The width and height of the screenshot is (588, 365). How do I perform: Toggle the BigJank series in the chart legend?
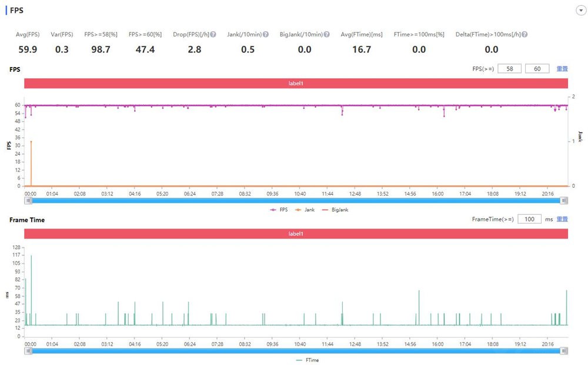(x=335, y=210)
